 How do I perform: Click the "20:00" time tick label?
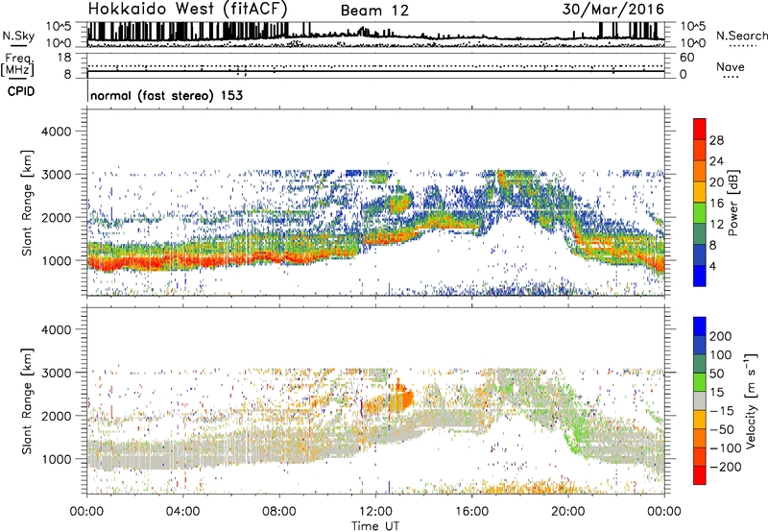click(568, 512)
